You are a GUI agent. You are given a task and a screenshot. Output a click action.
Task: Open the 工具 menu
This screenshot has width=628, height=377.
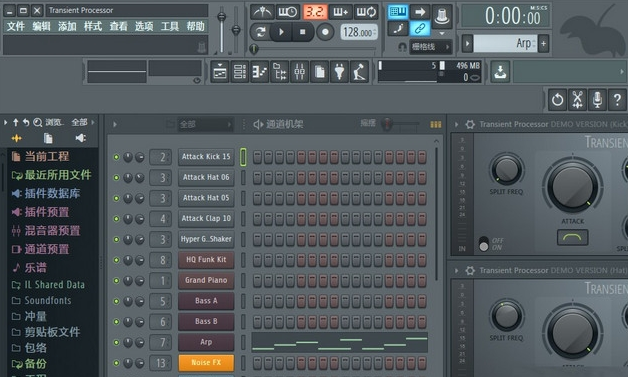[x=169, y=26]
